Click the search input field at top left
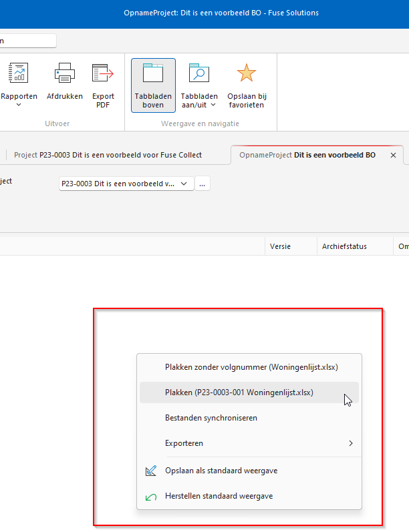The height and width of the screenshot is (532, 409). pyautogui.click(x=28, y=41)
